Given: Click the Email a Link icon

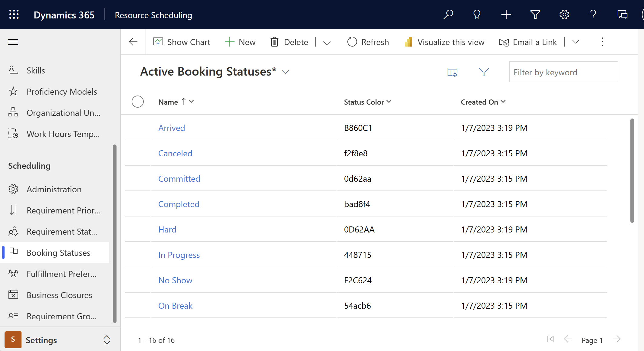Looking at the screenshot, I should [x=503, y=42].
